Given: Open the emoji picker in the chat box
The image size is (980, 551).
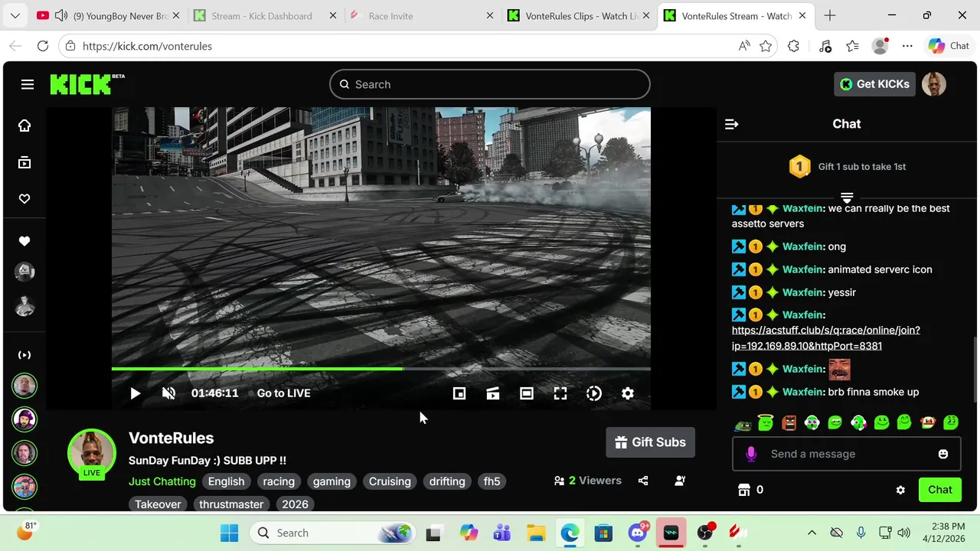Looking at the screenshot, I should coord(943,454).
